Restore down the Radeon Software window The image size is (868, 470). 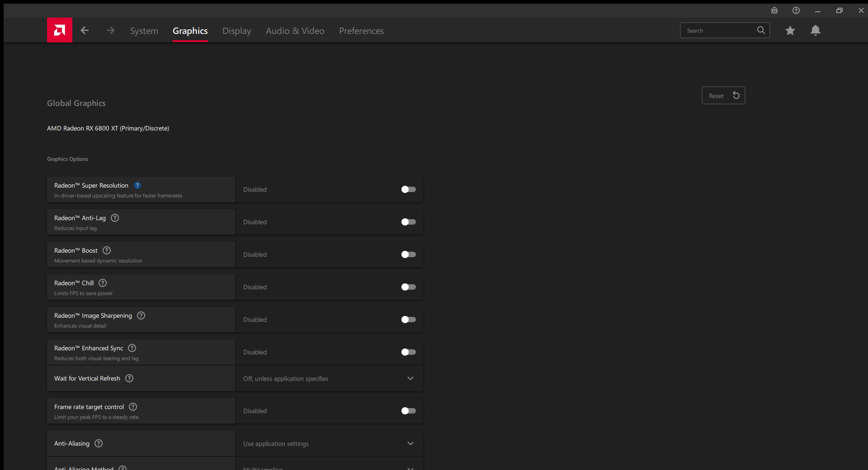click(840, 10)
